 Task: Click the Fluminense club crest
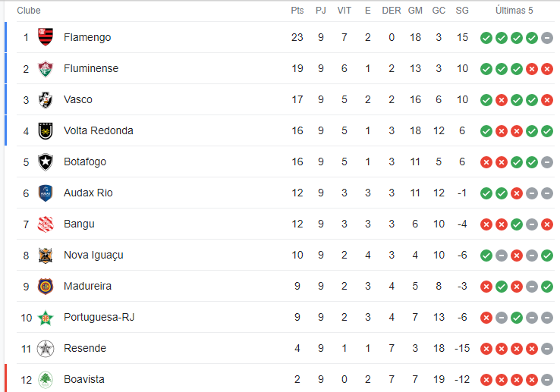[x=46, y=68]
